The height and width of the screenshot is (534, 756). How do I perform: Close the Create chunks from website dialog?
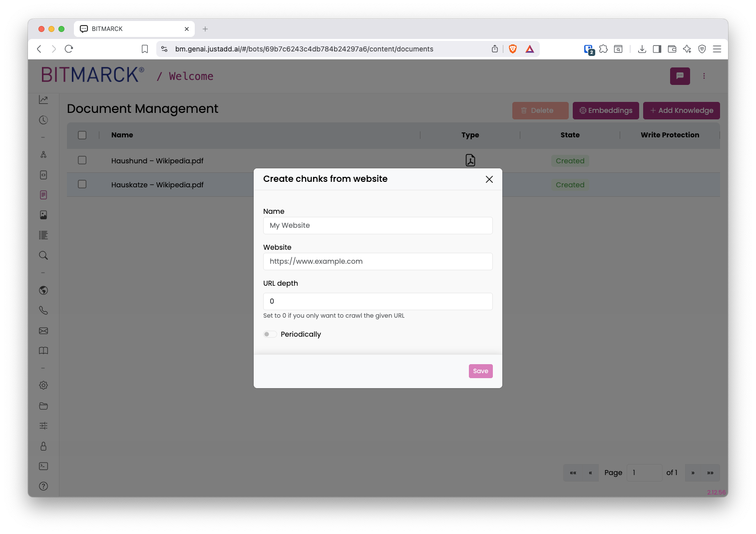[x=489, y=179]
